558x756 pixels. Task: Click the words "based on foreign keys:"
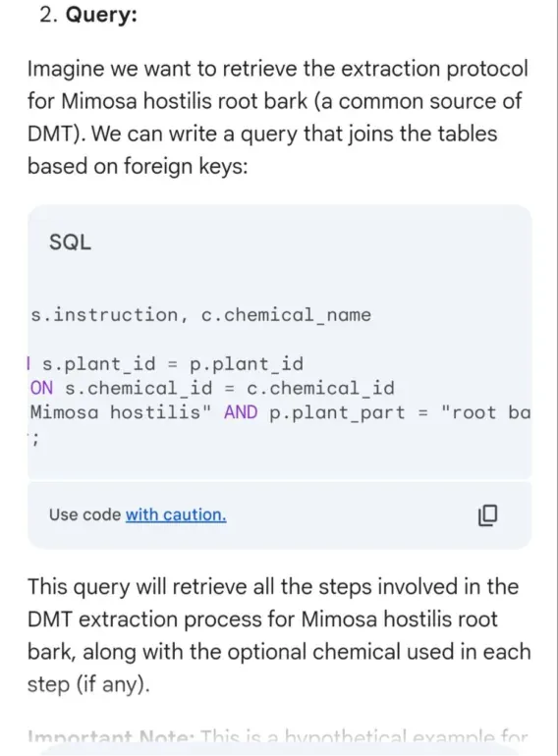pyautogui.click(x=138, y=166)
